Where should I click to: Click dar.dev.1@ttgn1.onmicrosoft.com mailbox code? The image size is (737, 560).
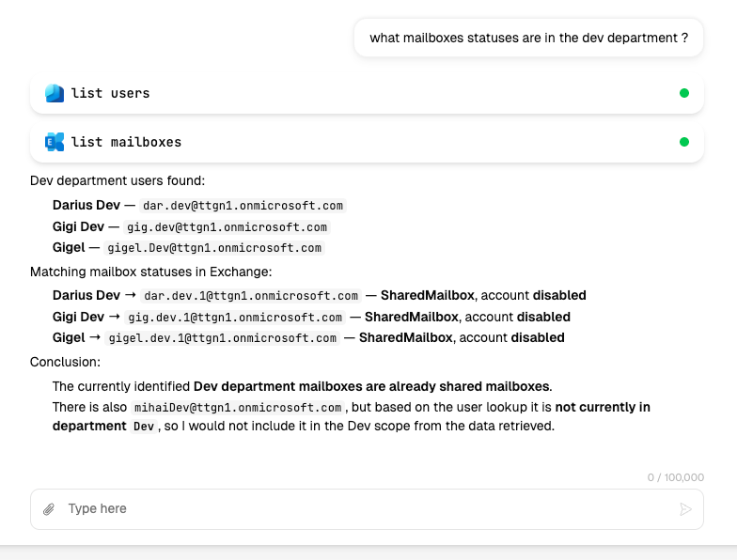click(251, 296)
